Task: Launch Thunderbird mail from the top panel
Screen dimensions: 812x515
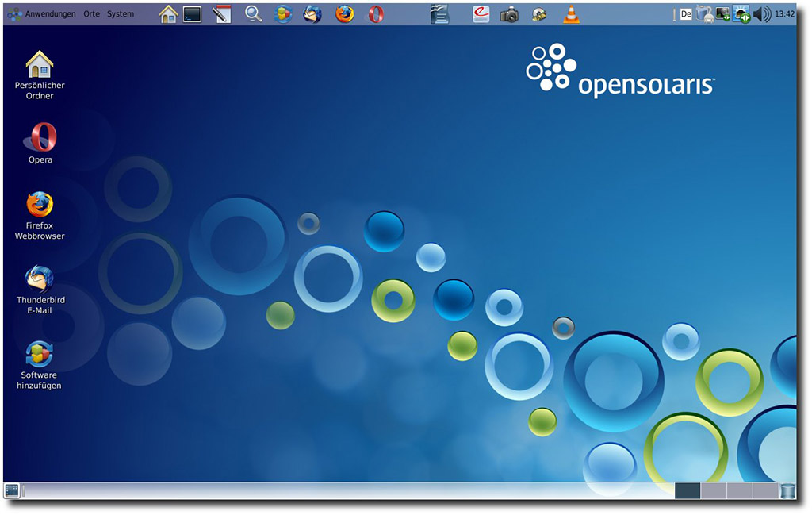Action: tap(312, 13)
